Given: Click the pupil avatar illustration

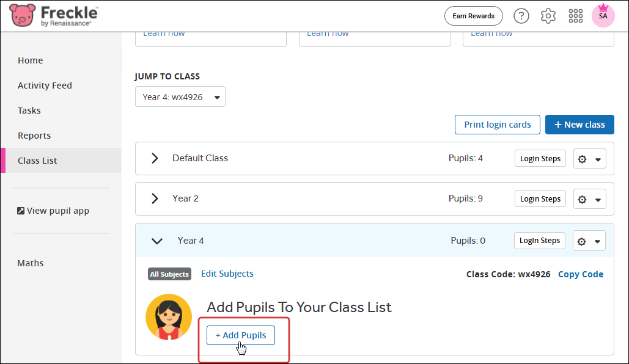Looking at the screenshot, I should coord(169,317).
